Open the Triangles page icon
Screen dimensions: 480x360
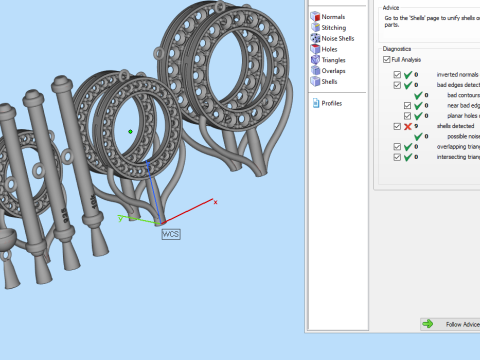[315, 60]
